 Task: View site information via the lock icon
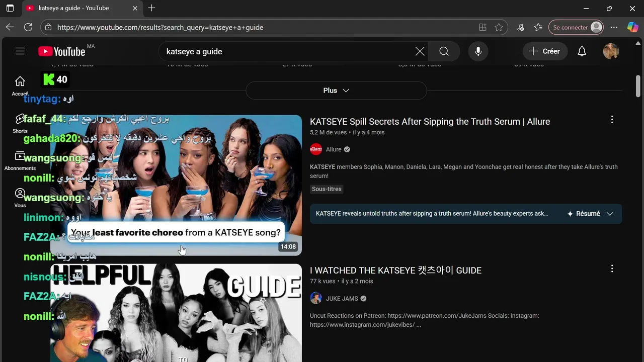coord(48,27)
